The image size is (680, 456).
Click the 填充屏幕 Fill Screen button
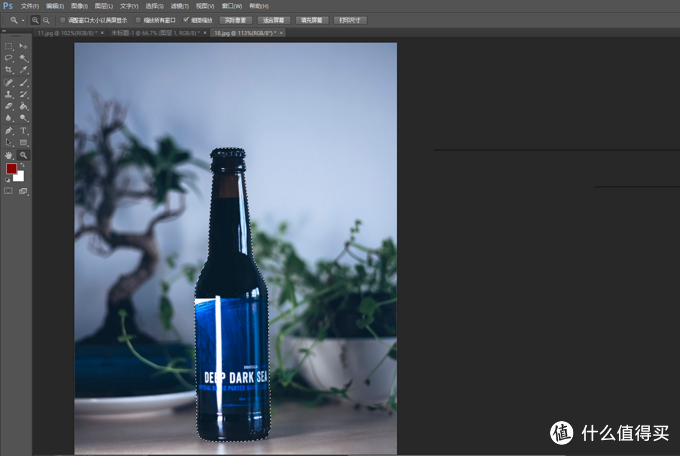pos(312,20)
